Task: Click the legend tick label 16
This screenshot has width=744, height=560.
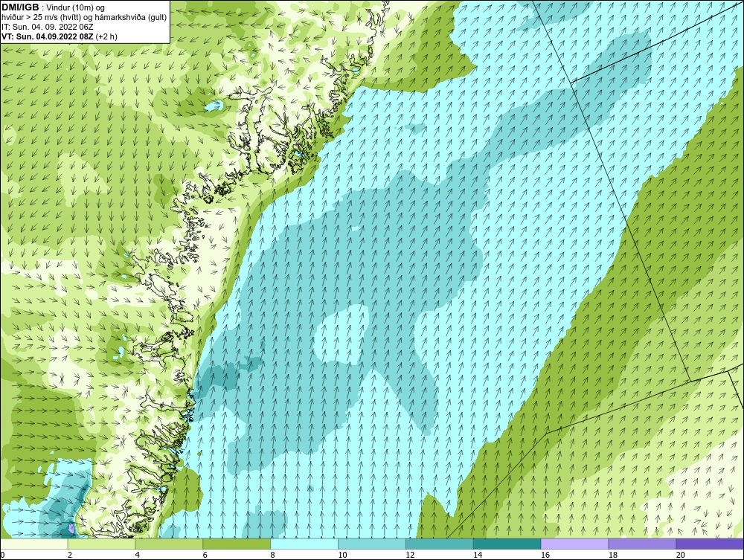Action: pyautogui.click(x=545, y=555)
